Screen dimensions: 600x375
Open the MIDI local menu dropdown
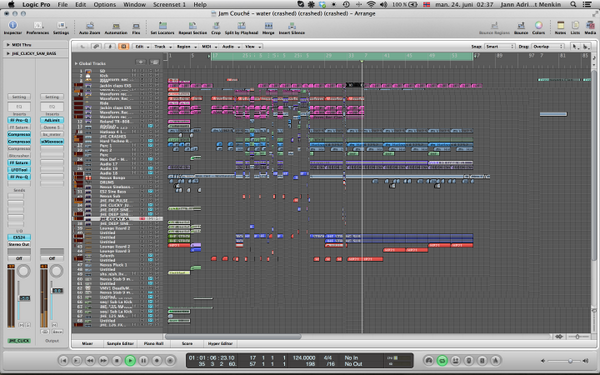[209, 47]
